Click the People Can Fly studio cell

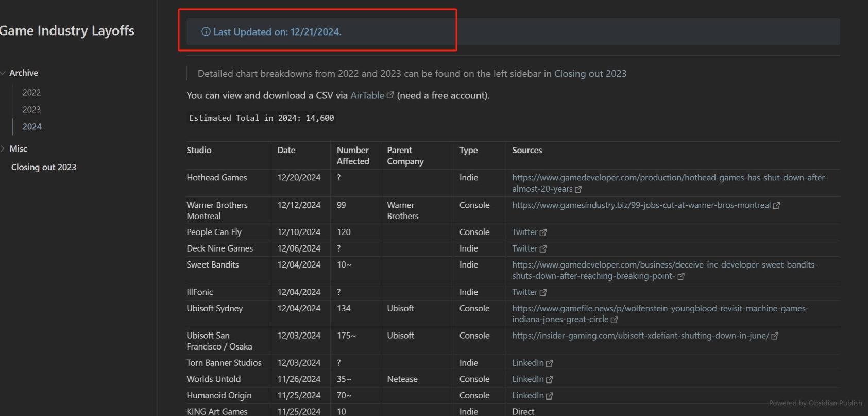214,232
